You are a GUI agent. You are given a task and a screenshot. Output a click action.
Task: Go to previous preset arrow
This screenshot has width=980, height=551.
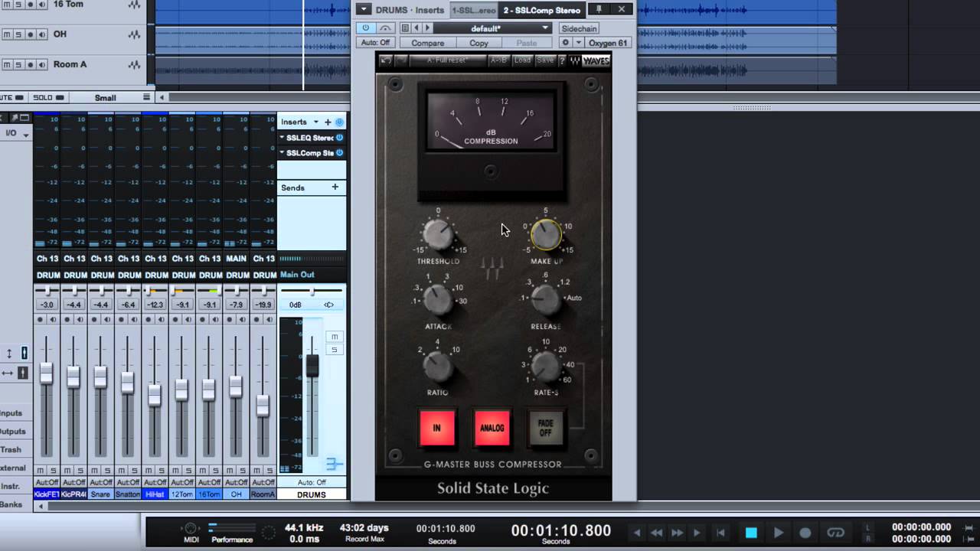416,28
